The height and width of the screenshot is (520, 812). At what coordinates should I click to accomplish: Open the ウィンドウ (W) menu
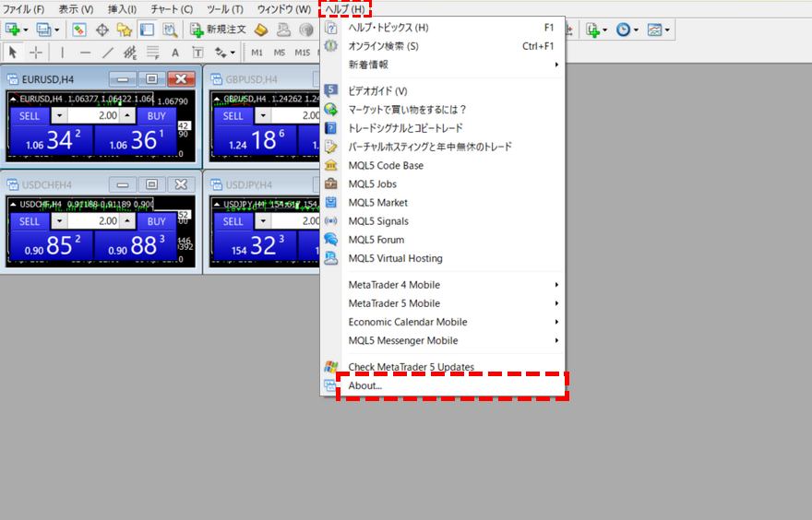[284, 9]
